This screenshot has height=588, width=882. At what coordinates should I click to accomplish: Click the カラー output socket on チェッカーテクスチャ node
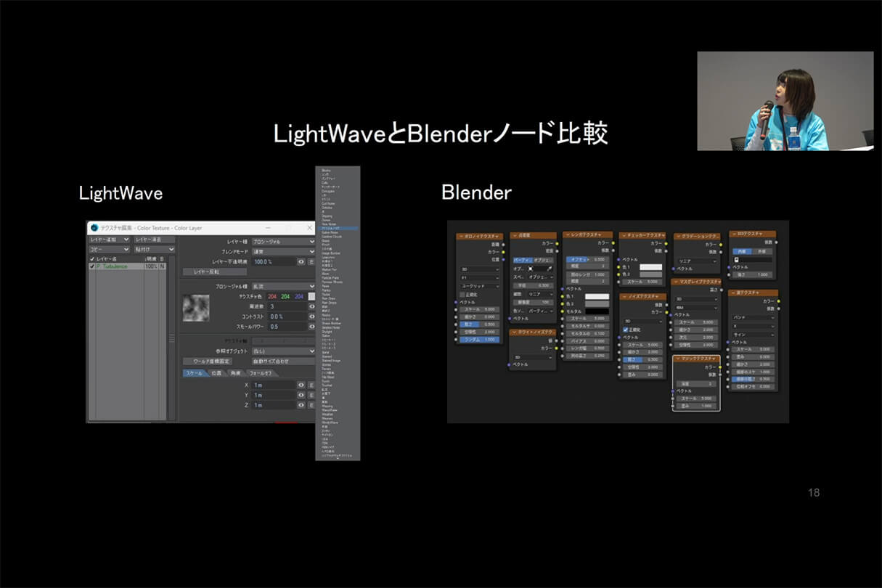click(665, 243)
